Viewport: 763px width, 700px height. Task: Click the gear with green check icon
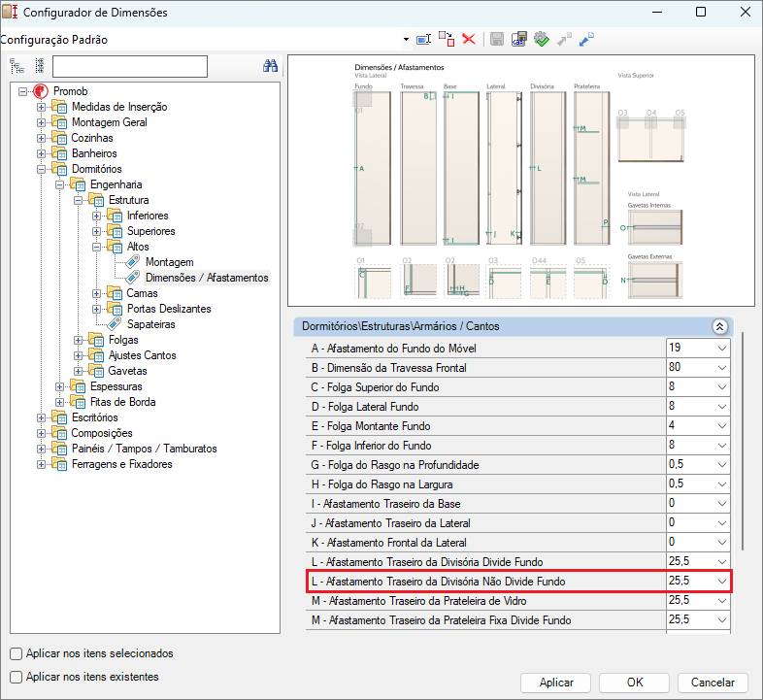(x=542, y=39)
